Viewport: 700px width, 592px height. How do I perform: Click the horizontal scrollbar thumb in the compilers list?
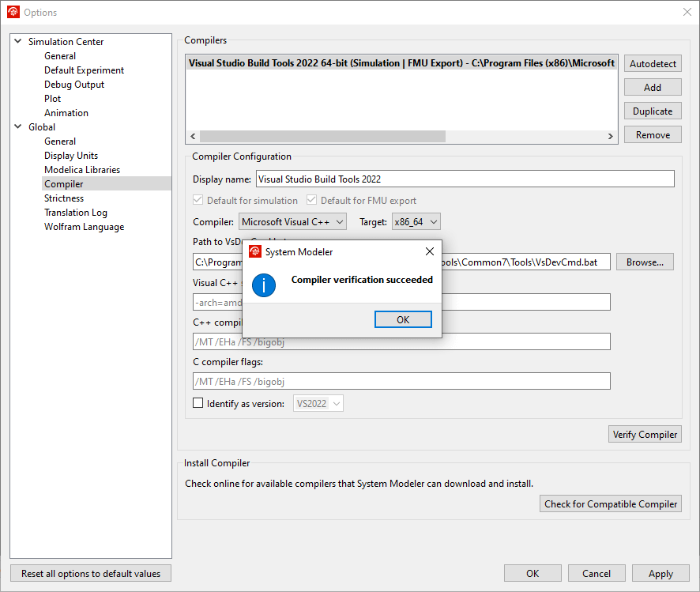(322, 136)
